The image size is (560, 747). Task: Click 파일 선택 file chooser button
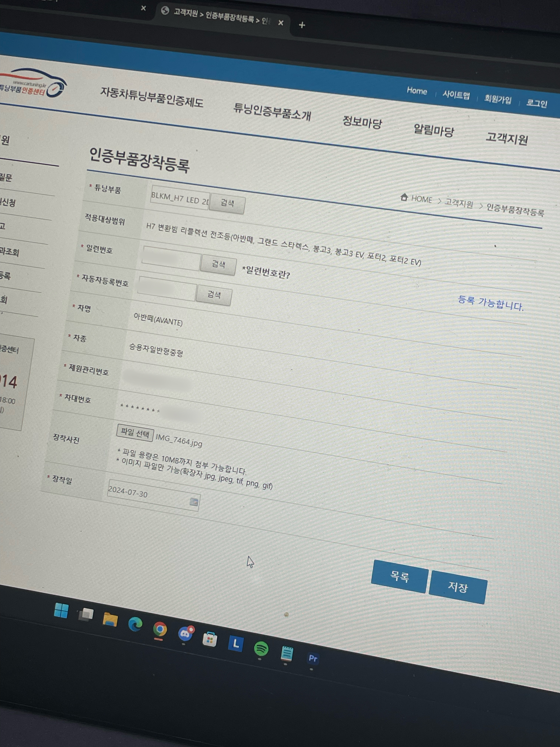tap(135, 433)
